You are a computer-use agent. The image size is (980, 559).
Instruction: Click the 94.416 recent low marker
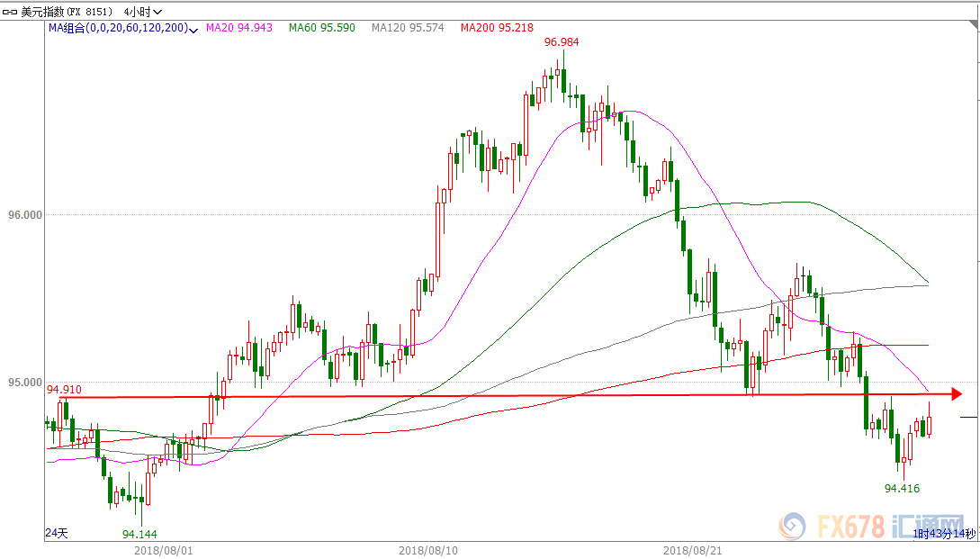click(902, 488)
